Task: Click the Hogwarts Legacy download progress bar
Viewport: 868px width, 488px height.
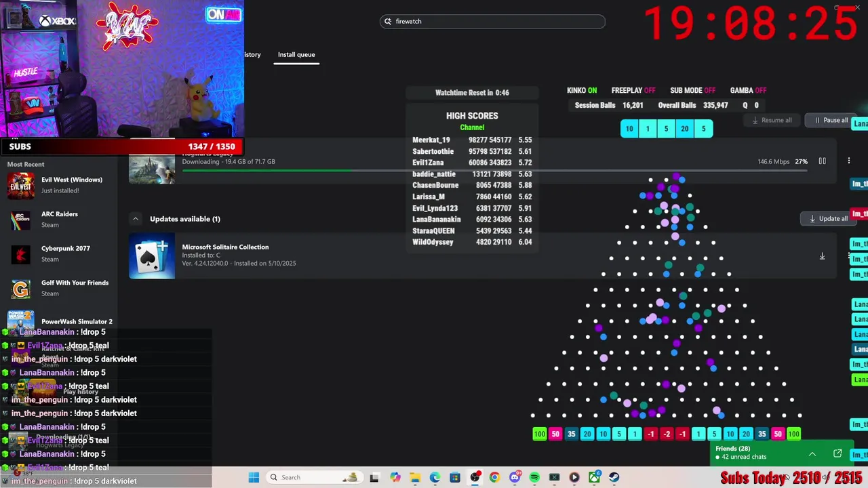Action: pyautogui.click(x=494, y=170)
